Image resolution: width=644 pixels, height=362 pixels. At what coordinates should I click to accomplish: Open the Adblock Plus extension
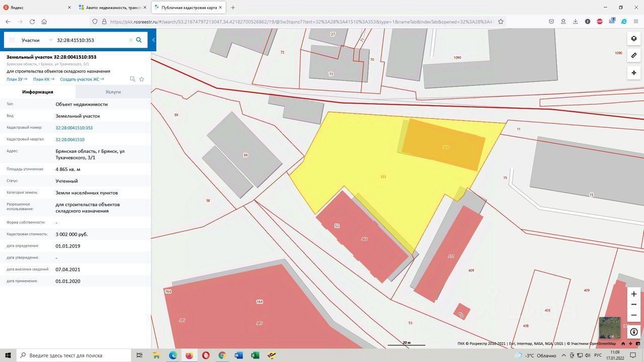(x=600, y=22)
